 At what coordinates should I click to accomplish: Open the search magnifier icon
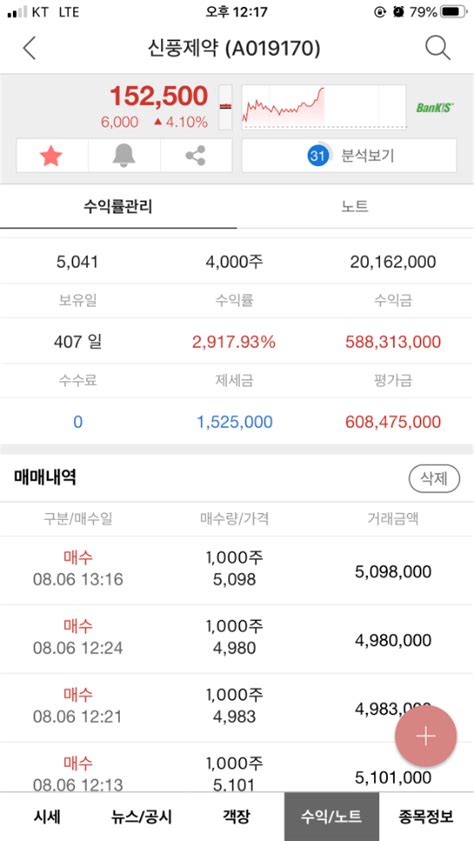point(438,49)
